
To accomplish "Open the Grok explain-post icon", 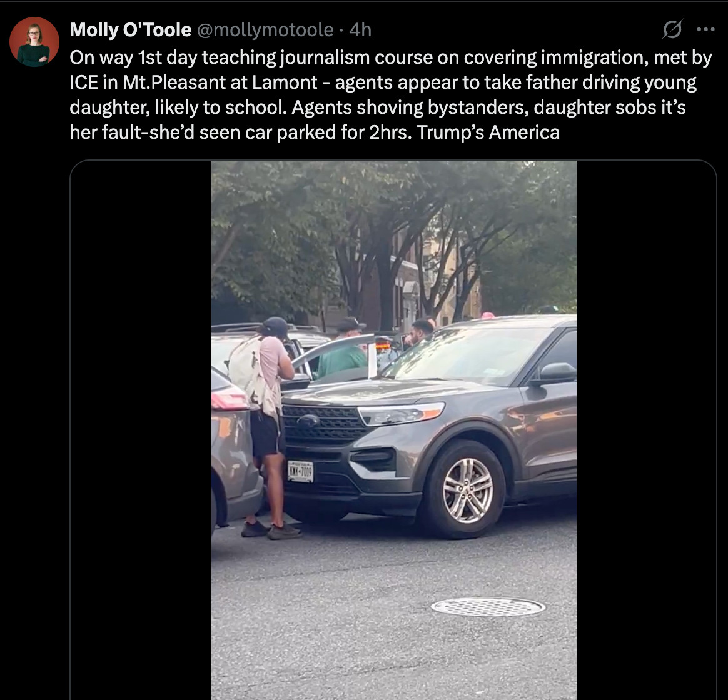I will 672,29.
